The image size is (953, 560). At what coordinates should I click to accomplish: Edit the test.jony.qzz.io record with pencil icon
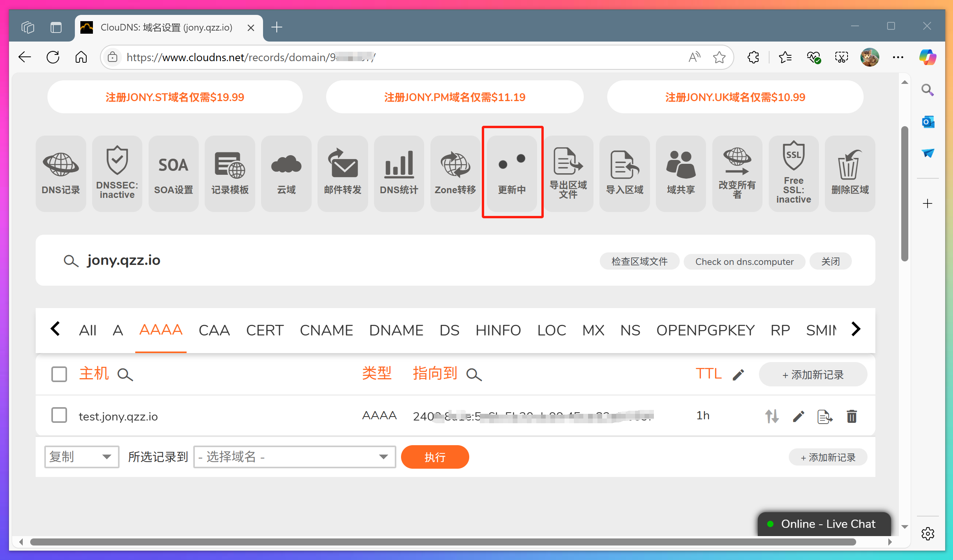click(x=798, y=416)
